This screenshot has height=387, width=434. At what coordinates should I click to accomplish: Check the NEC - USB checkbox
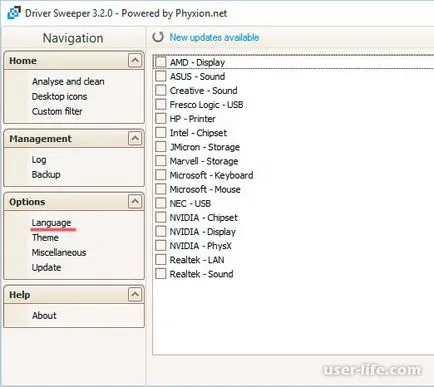click(x=161, y=203)
